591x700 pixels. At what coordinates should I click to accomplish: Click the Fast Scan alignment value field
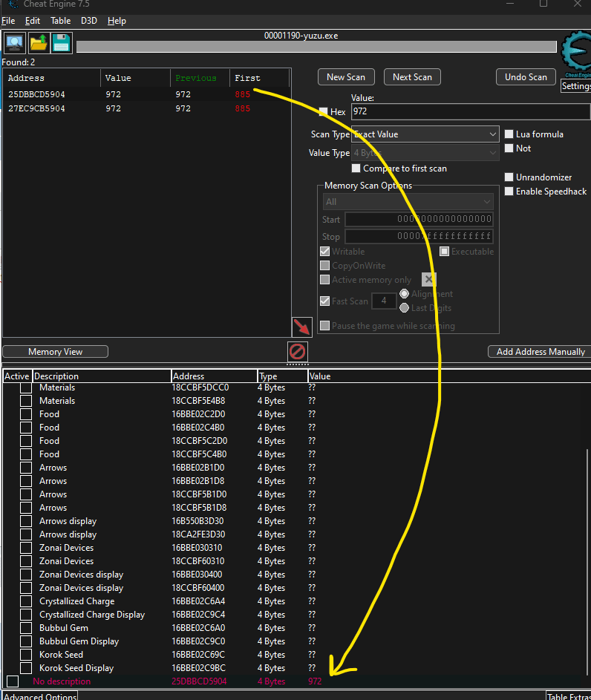coord(384,301)
